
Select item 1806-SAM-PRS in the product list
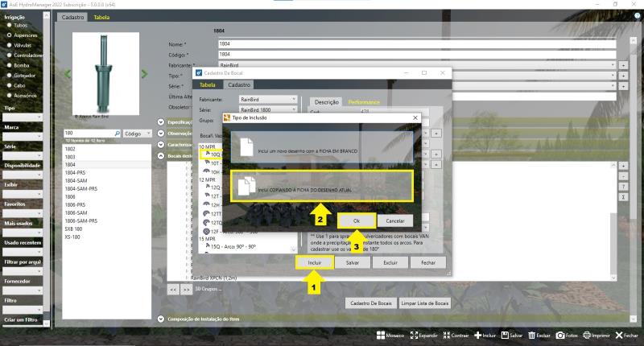point(81,220)
